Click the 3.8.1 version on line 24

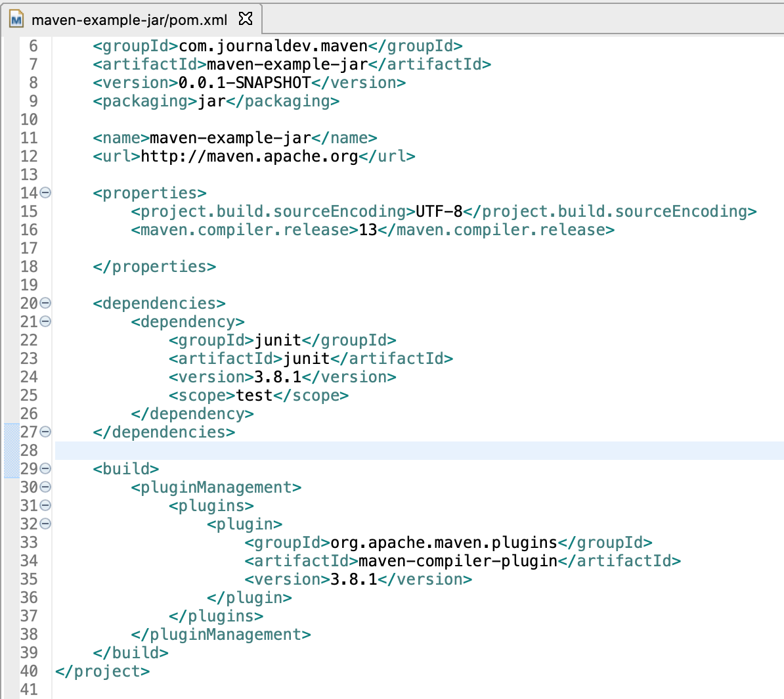tap(278, 377)
